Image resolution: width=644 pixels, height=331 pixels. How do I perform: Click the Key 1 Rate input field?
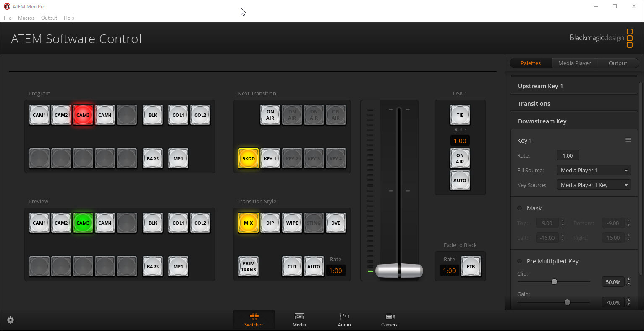click(568, 155)
